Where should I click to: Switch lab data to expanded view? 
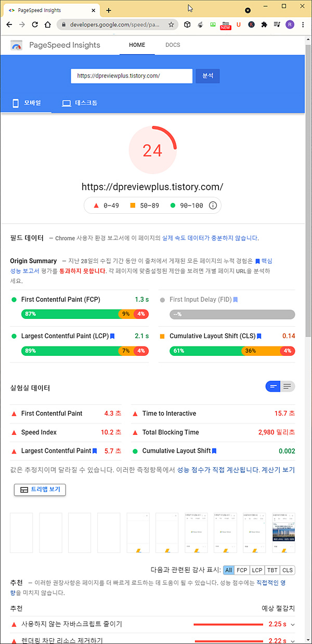(288, 387)
